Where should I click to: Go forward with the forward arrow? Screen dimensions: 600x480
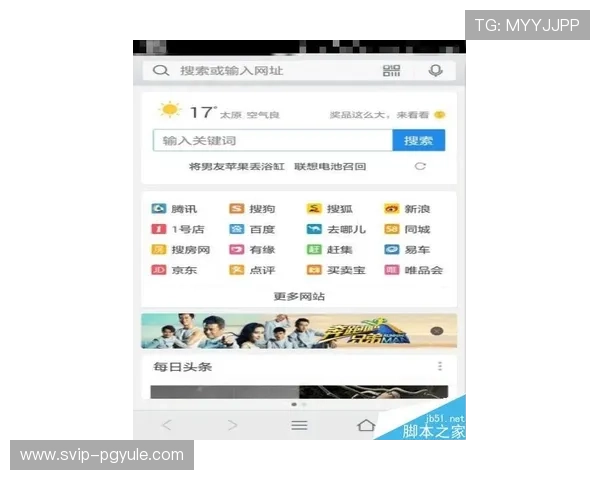pyautogui.click(x=232, y=425)
